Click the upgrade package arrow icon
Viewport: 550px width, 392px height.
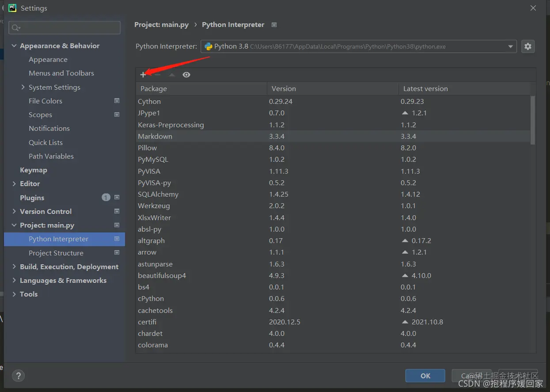[x=172, y=75]
